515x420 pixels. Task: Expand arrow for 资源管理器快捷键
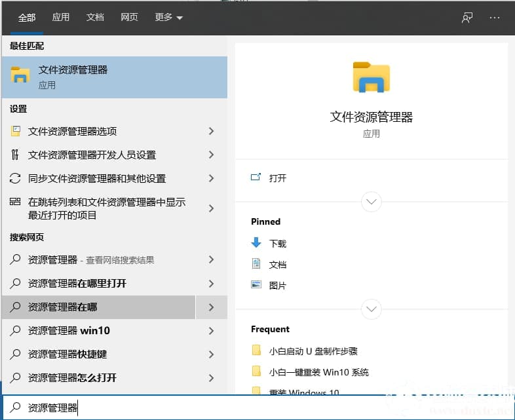(x=211, y=354)
